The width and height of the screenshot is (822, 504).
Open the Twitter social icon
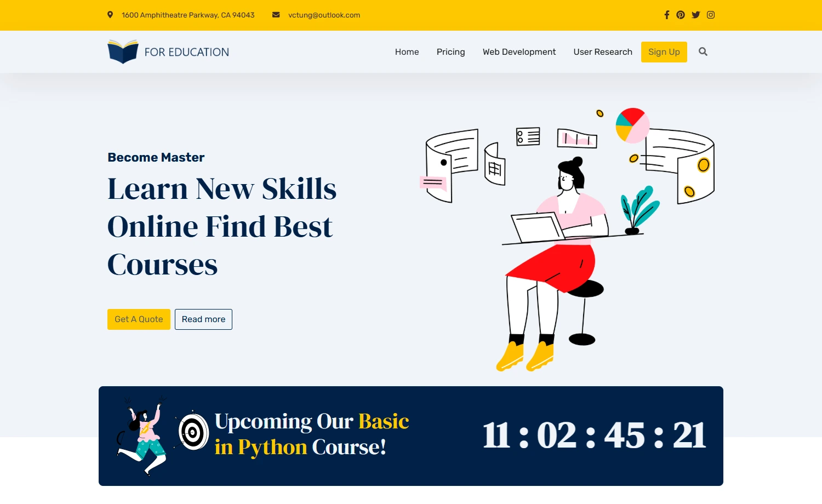click(696, 15)
